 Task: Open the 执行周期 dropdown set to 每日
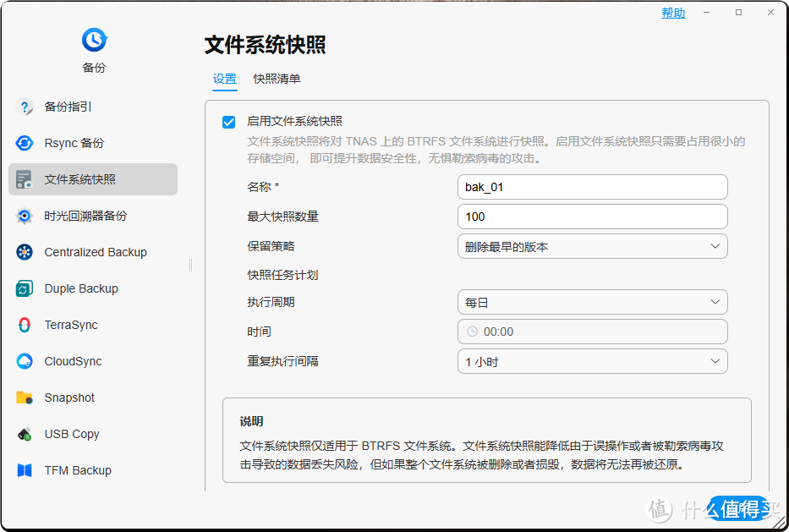point(592,303)
